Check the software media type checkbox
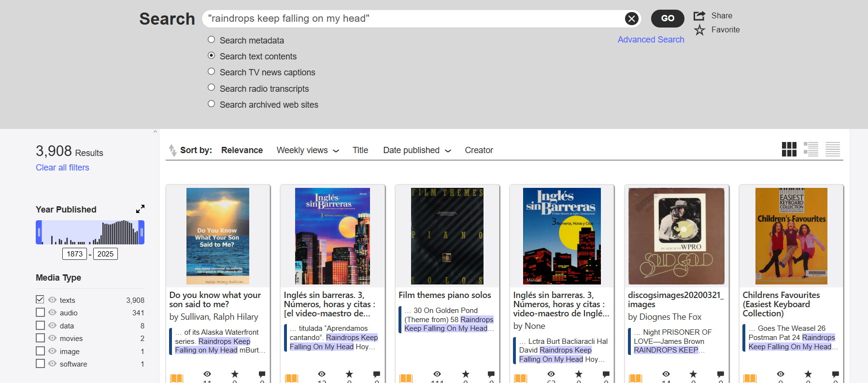 pyautogui.click(x=40, y=364)
